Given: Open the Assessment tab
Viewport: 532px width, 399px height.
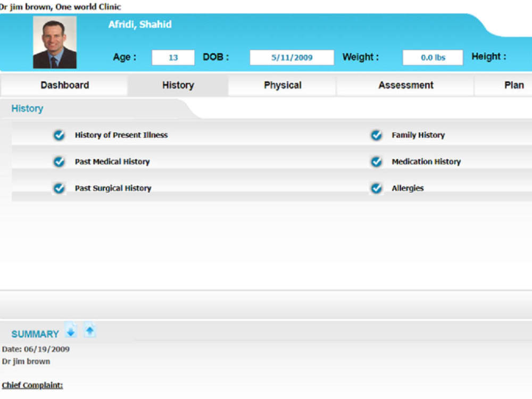Looking at the screenshot, I should coord(405,85).
